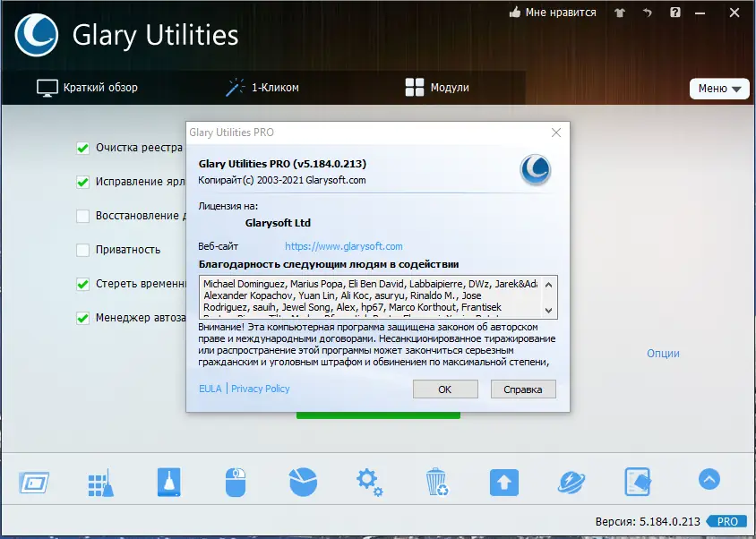Open the recycle bin cleanup tool icon
The image size is (756, 539).
(436, 480)
